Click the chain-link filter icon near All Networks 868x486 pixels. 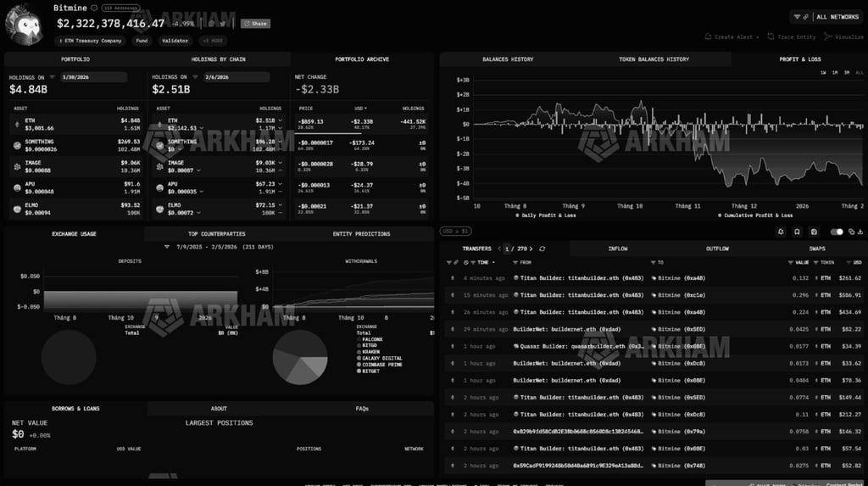click(x=805, y=17)
